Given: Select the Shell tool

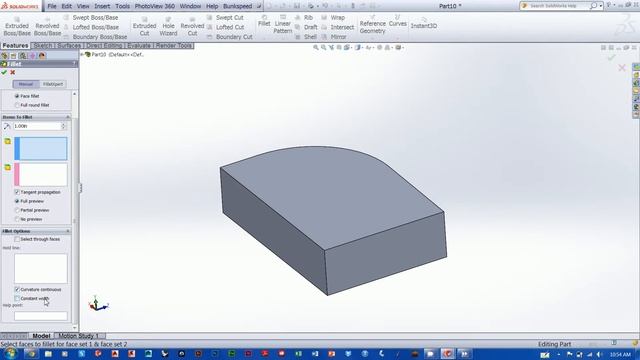Looking at the screenshot, I should pos(305,37).
